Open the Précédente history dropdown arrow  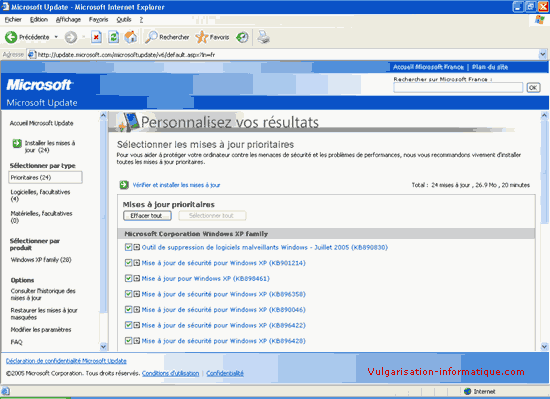[56, 37]
